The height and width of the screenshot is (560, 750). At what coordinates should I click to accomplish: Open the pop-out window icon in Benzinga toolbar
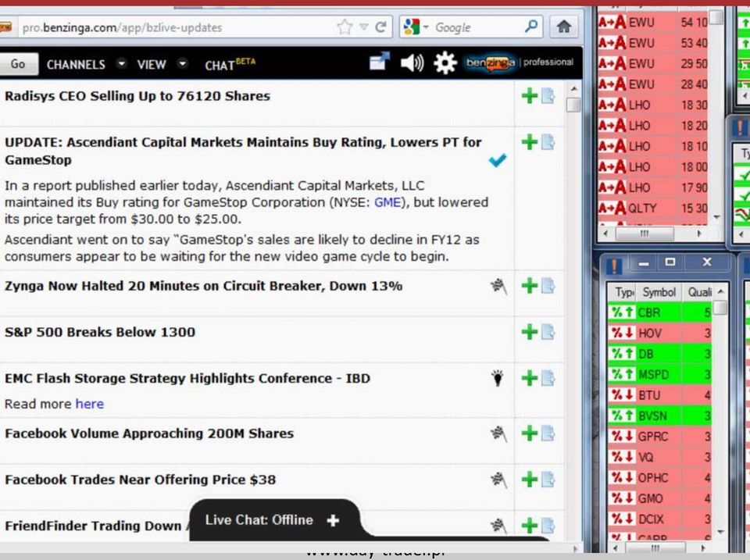coord(380,62)
